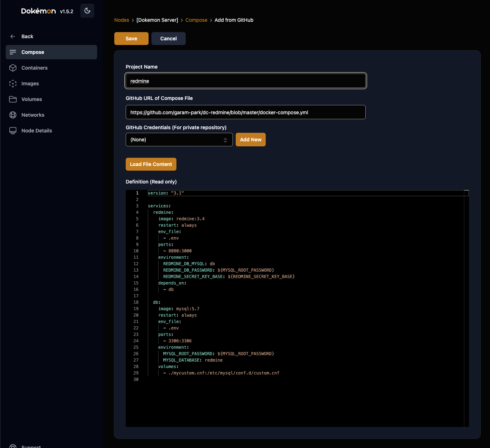Click the Images dashed-square icon
The height and width of the screenshot is (448, 490).
coord(13,84)
